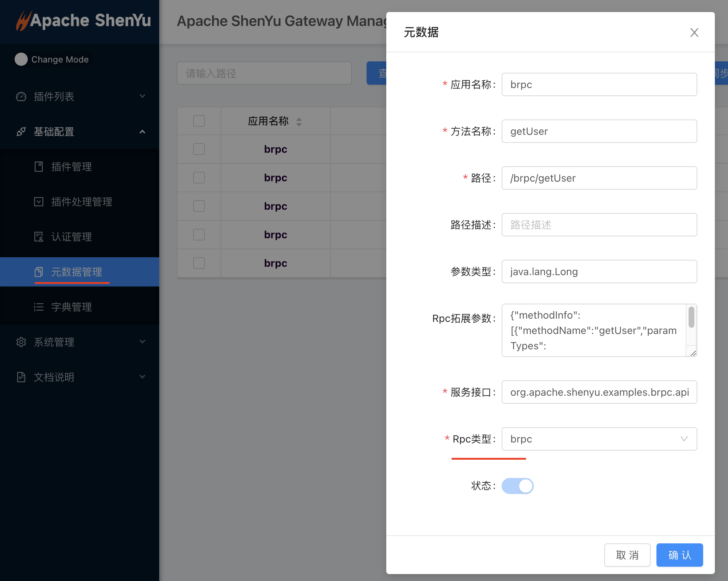Check the select-all checkbox in table header
This screenshot has width=728, height=581.
pyautogui.click(x=199, y=121)
